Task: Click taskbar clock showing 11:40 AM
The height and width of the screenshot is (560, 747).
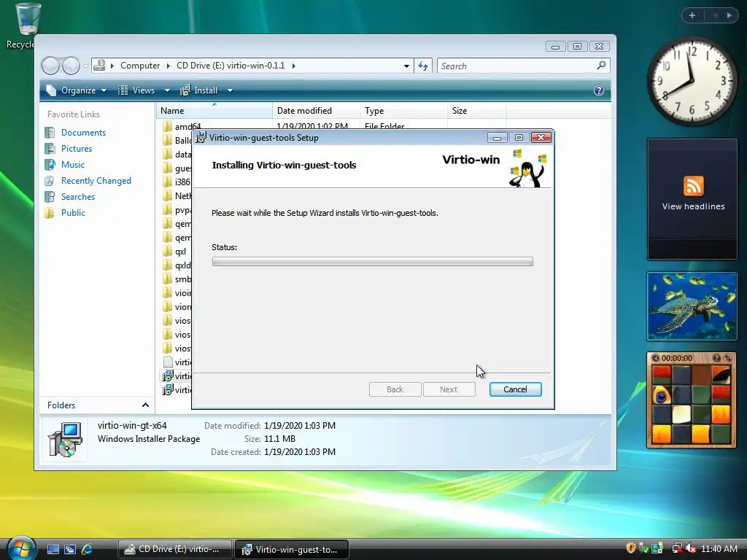Action: pyautogui.click(x=719, y=549)
